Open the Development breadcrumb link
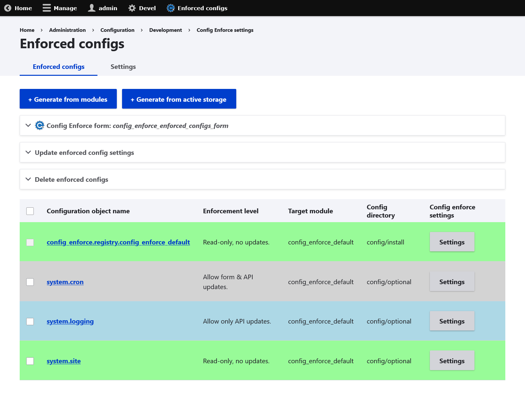 (x=166, y=30)
